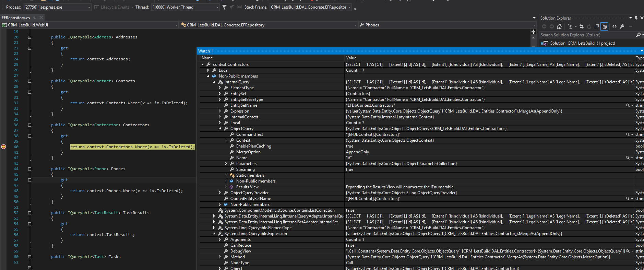
Task: Open the Stack Frame dropdown
Action: pyautogui.click(x=349, y=7)
